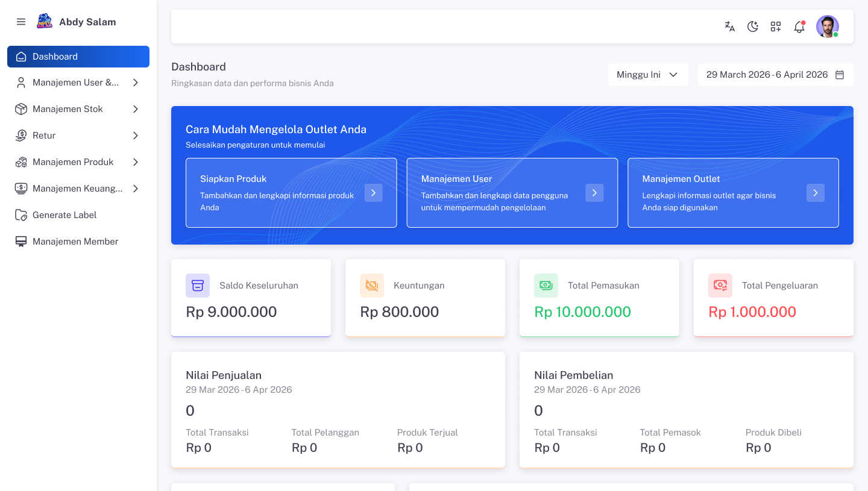
Task: Expand Manajemen Stok menu chevron
Action: [x=136, y=109]
